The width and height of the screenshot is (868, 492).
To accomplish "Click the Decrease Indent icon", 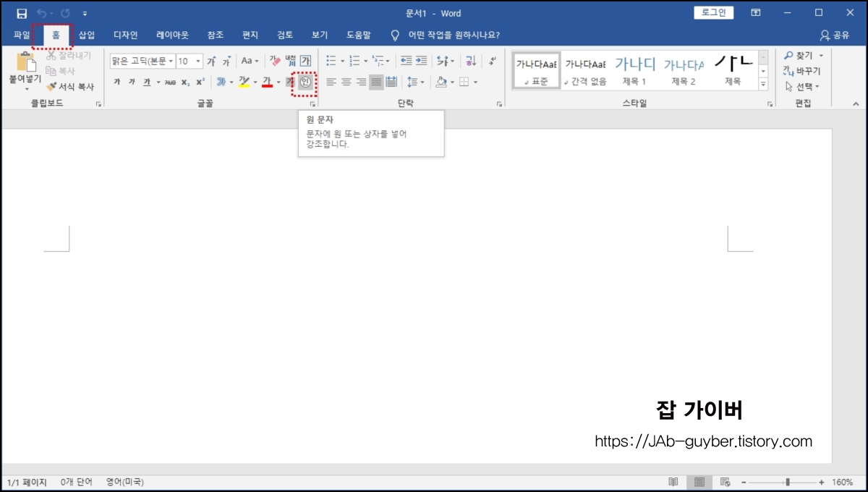I will [406, 61].
